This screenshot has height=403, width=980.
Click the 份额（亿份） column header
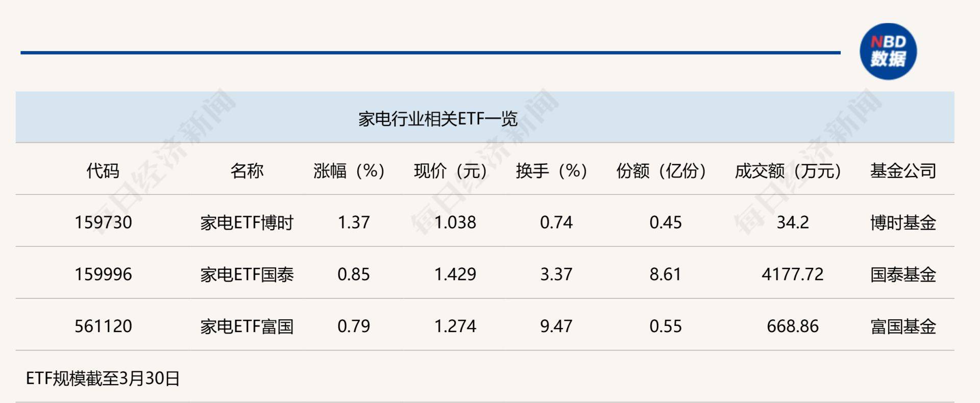pyautogui.click(x=661, y=170)
